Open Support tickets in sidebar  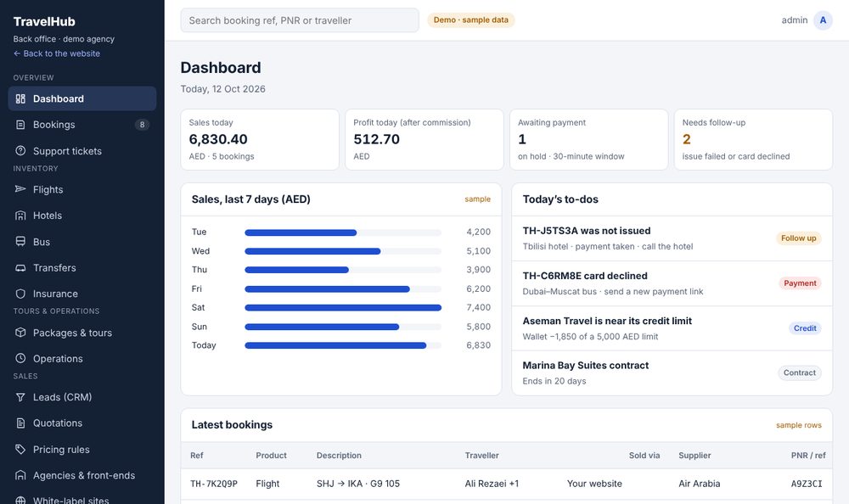pos(82,150)
